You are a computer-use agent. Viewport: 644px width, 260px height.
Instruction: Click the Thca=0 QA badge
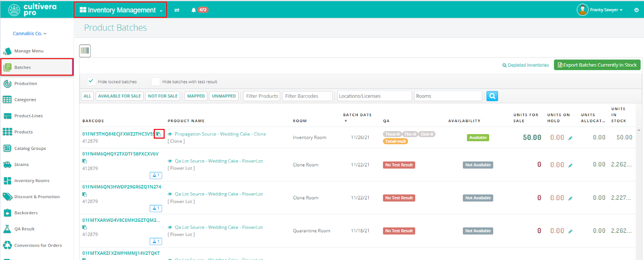click(x=392, y=134)
